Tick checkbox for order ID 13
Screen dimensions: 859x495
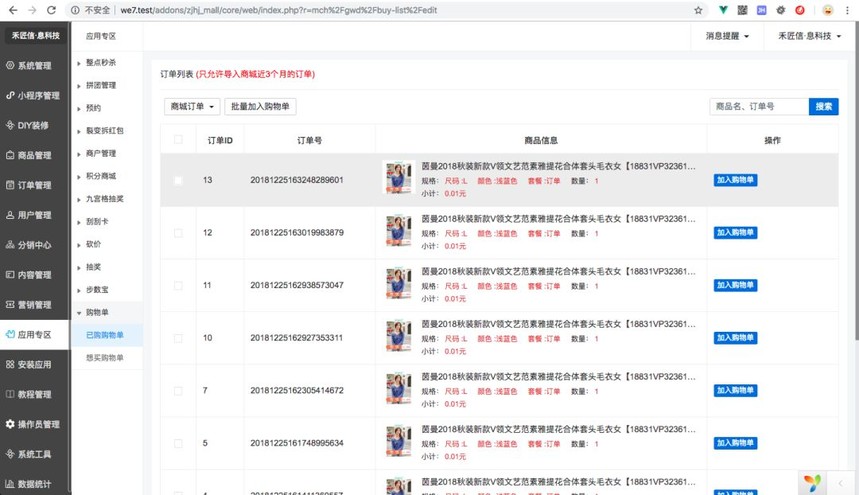tap(178, 180)
